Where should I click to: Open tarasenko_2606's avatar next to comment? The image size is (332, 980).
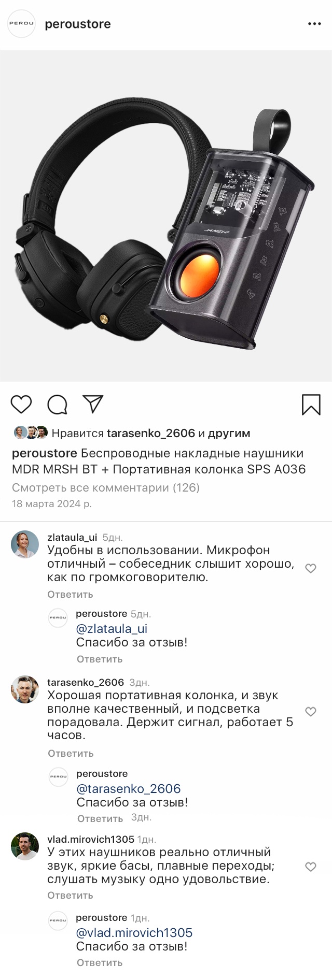coord(25,689)
